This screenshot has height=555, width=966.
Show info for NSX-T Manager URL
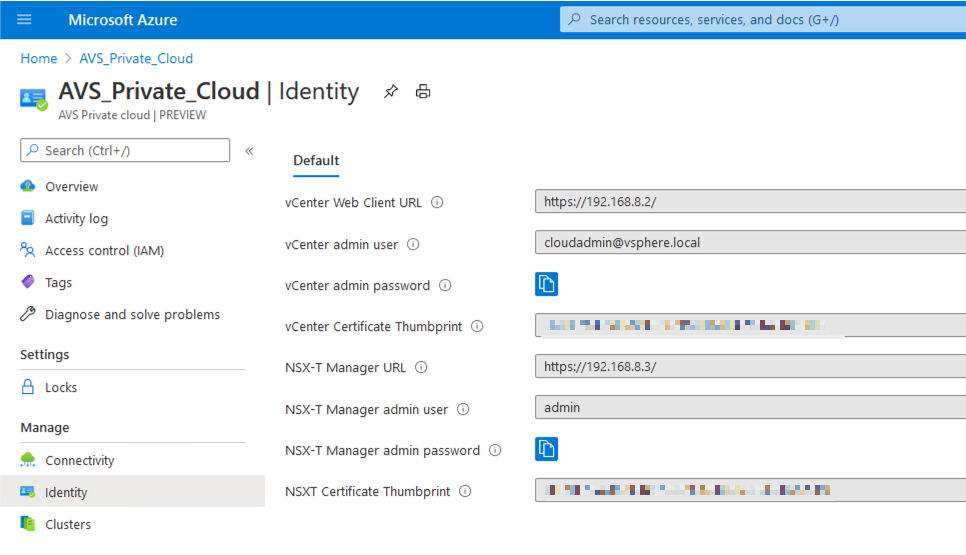[x=421, y=367]
